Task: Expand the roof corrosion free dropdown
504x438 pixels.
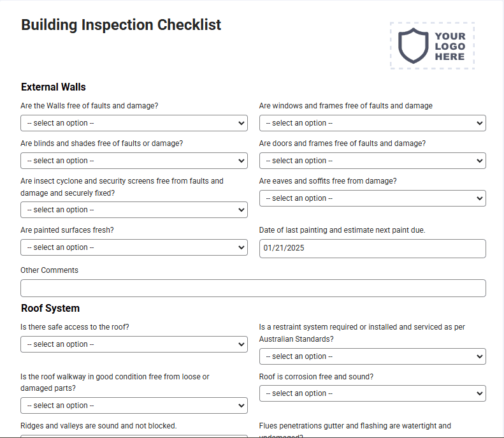Action: (x=373, y=393)
